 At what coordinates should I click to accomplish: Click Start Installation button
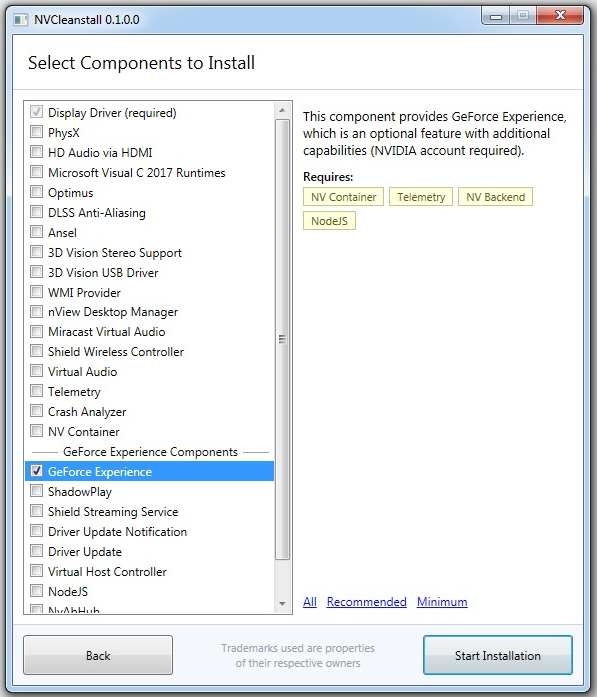pos(497,655)
